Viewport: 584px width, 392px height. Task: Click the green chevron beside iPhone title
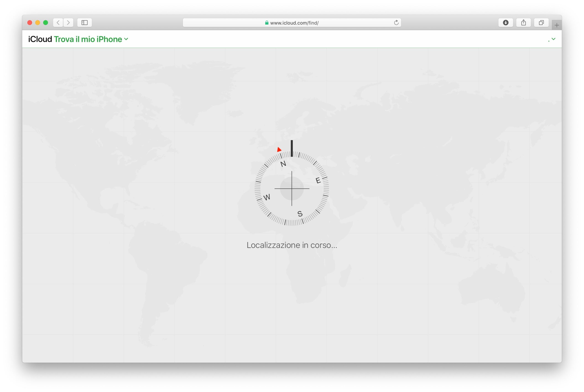click(126, 39)
